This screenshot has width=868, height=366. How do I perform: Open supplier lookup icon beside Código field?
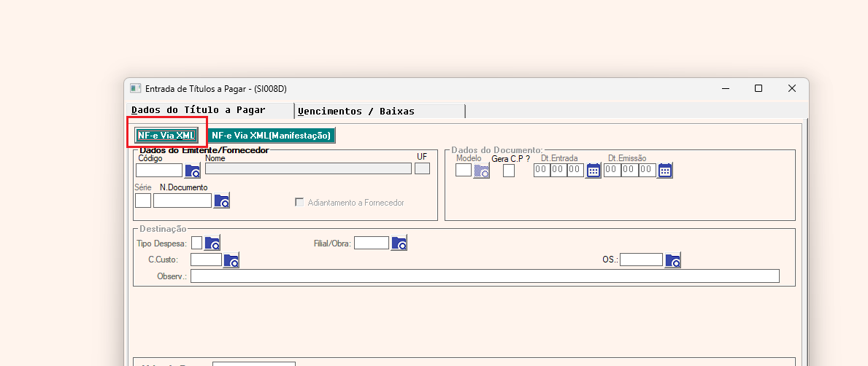point(193,171)
